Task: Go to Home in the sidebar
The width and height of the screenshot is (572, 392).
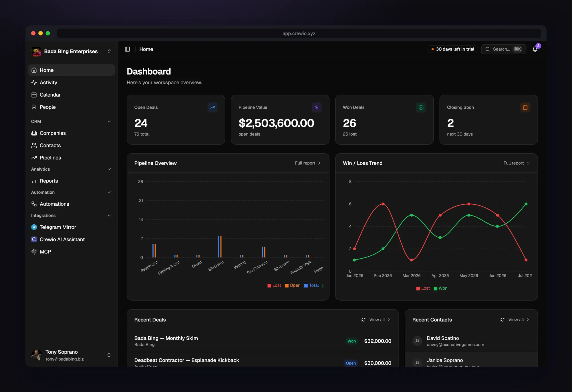Action: pyautogui.click(x=71, y=70)
